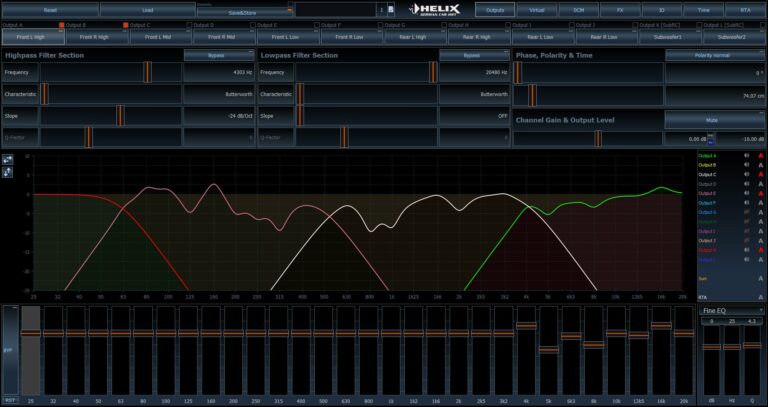Toggle the speaker icon for Output B
Screen dimensions: 768x407
[747, 165]
